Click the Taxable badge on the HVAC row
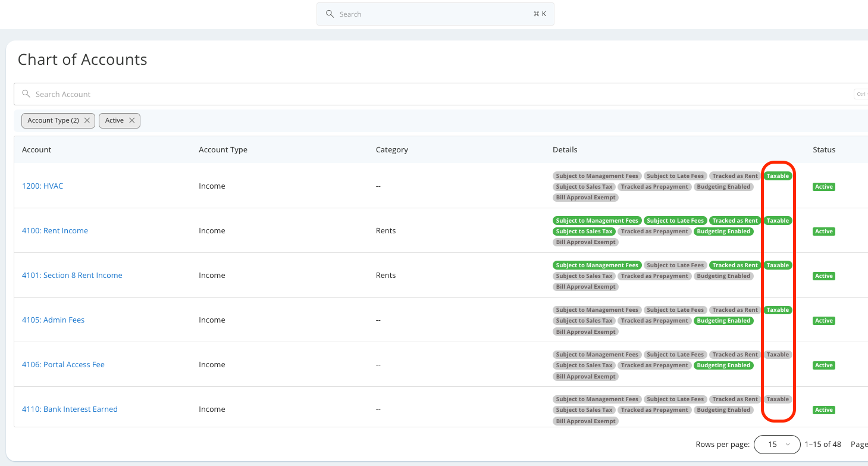The height and width of the screenshot is (466, 868). [777, 176]
